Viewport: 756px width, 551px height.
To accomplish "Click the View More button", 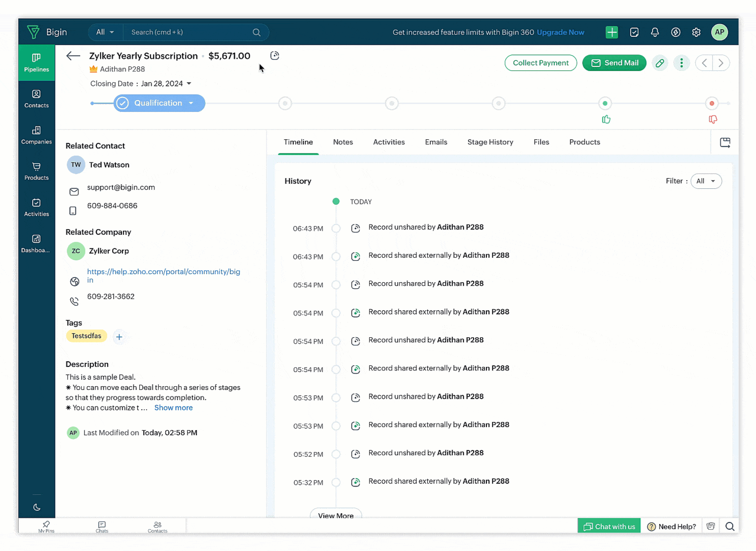I will [x=336, y=514].
